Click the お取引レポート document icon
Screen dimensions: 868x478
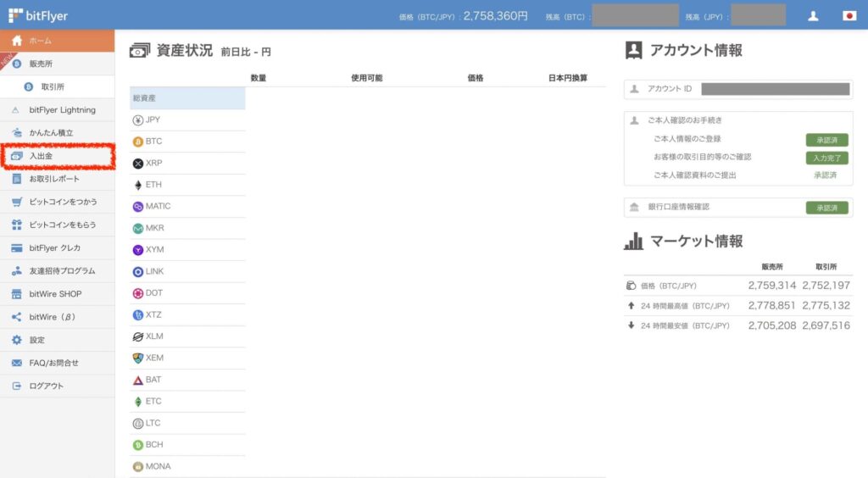(x=17, y=179)
